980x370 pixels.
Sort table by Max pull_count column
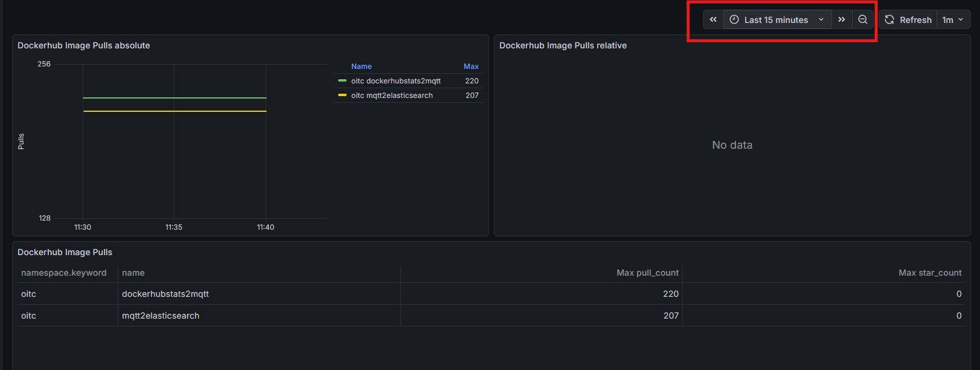click(x=647, y=273)
